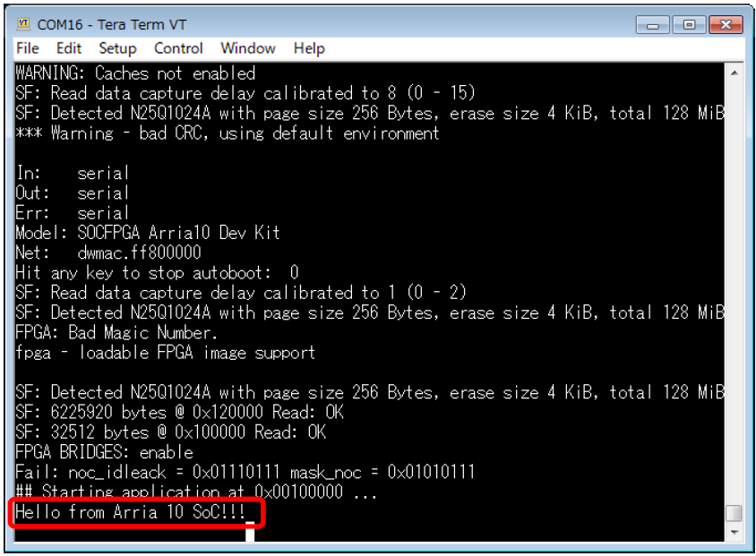
Task: Open the Edit menu
Action: tap(69, 48)
